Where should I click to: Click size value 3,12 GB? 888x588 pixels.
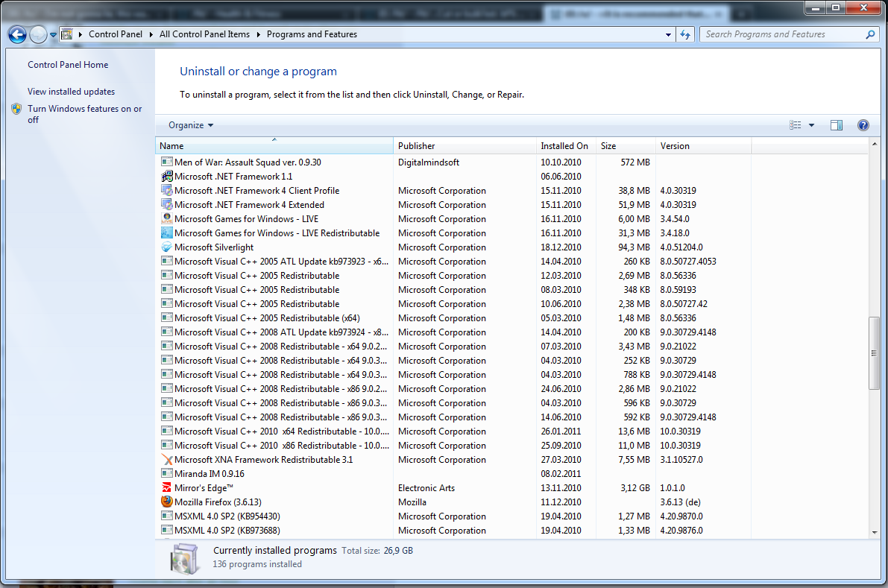(634, 488)
